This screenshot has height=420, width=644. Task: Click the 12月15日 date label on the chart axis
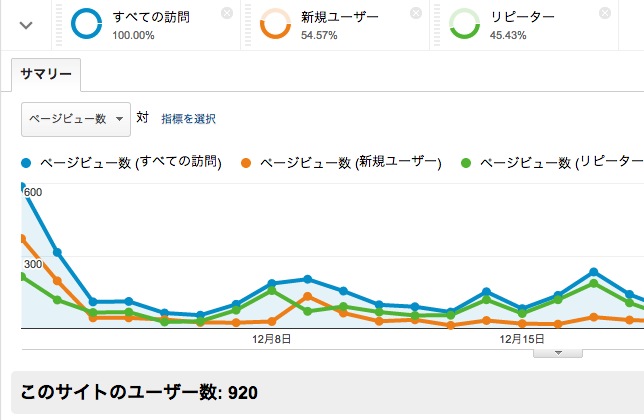click(522, 339)
